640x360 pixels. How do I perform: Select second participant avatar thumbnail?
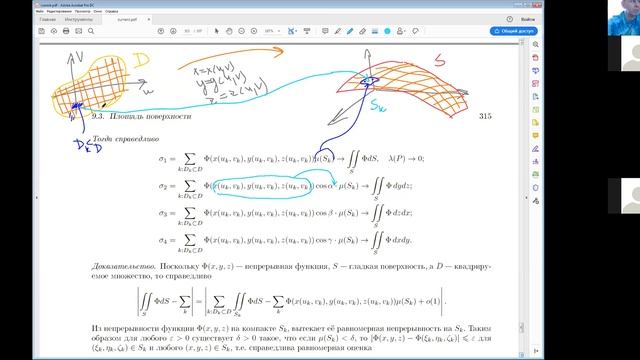click(x=624, y=53)
